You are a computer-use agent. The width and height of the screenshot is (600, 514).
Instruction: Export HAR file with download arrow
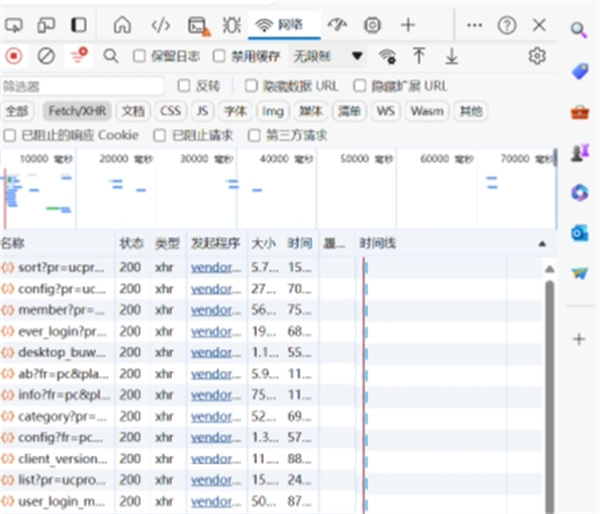(452, 56)
